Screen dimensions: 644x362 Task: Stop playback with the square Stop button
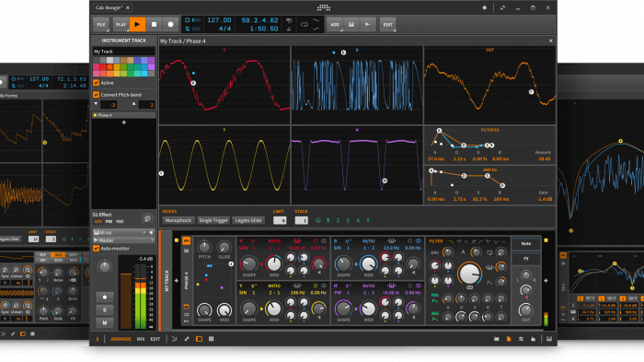(154, 24)
